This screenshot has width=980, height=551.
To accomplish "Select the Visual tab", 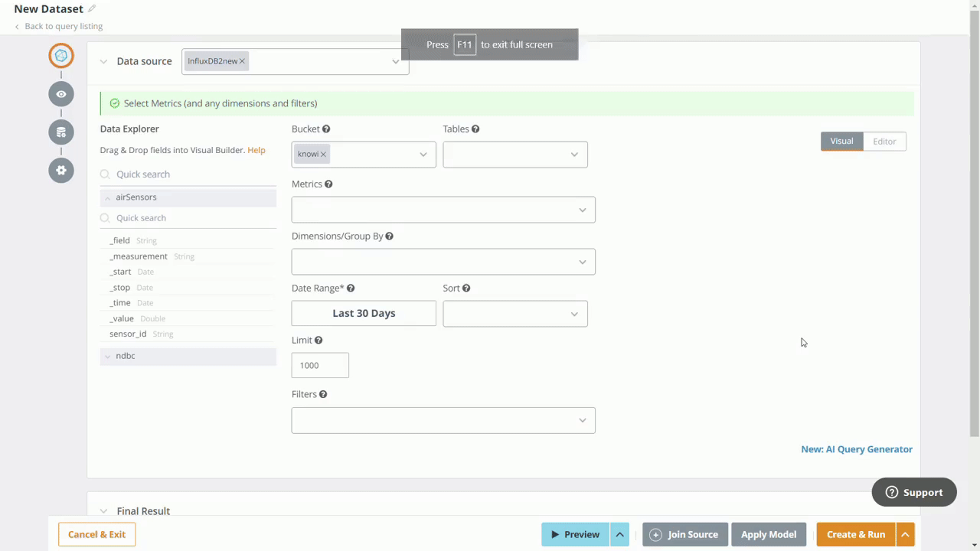I will point(841,141).
